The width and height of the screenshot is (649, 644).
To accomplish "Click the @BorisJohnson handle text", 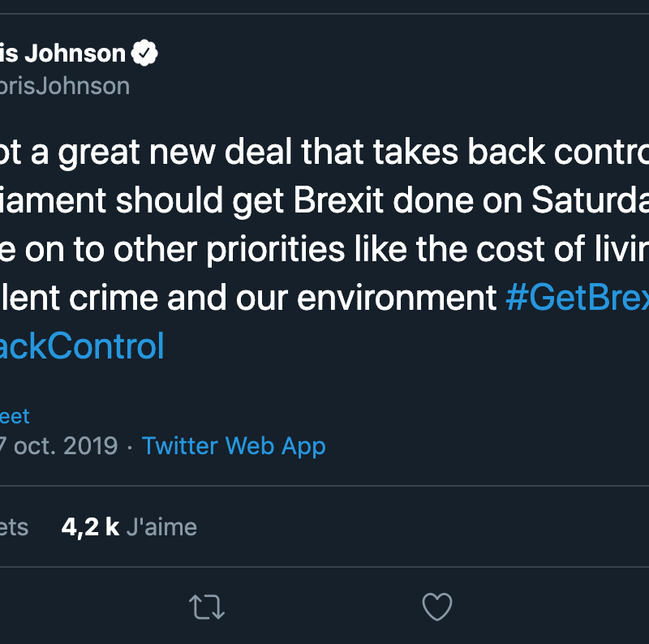I will [65, 85].
